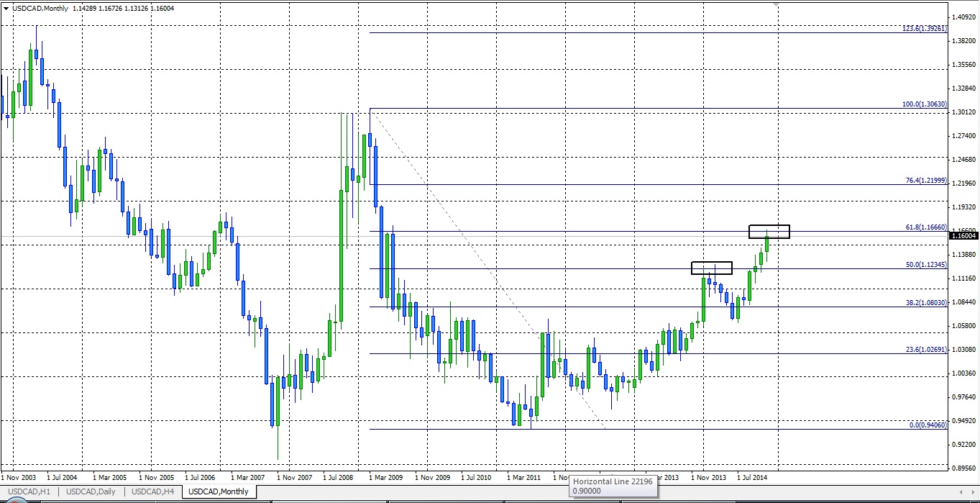Click the 1 Mar 2009 date on time axis
The width and height of the screenshot is (980, 503).
click(385, 477)
